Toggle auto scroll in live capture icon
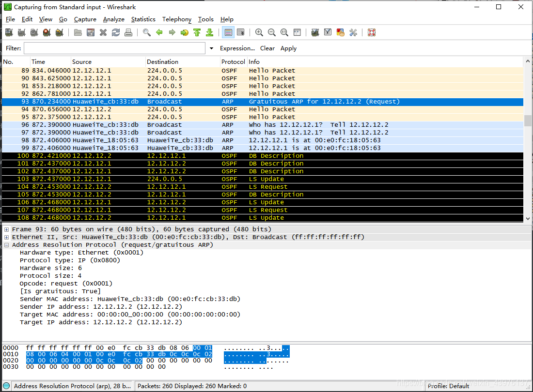Screen dimensions: 533x392 pyautogui.click(x=241, y=32)
